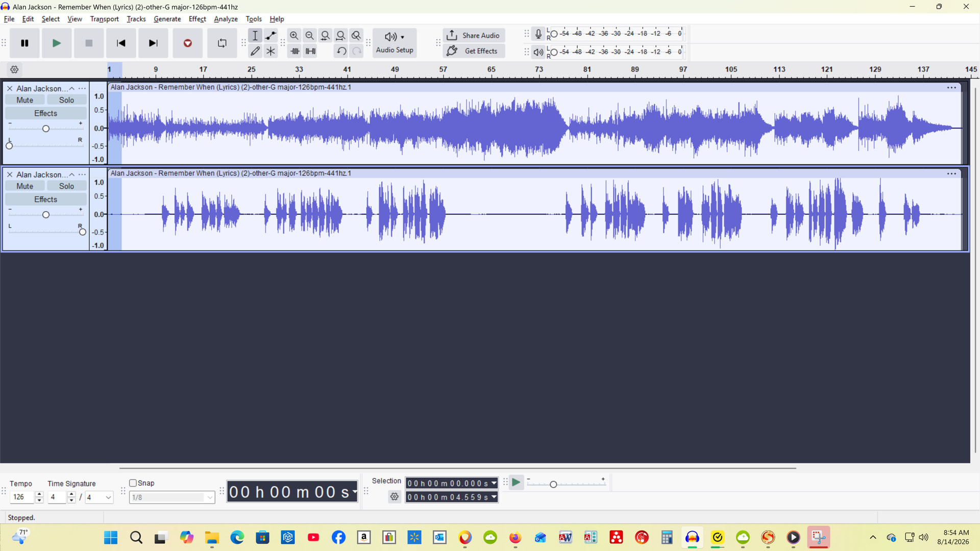The image size is (980, 551).
Task: Click Play-at-Speed green button
Action: coord(516,483)
